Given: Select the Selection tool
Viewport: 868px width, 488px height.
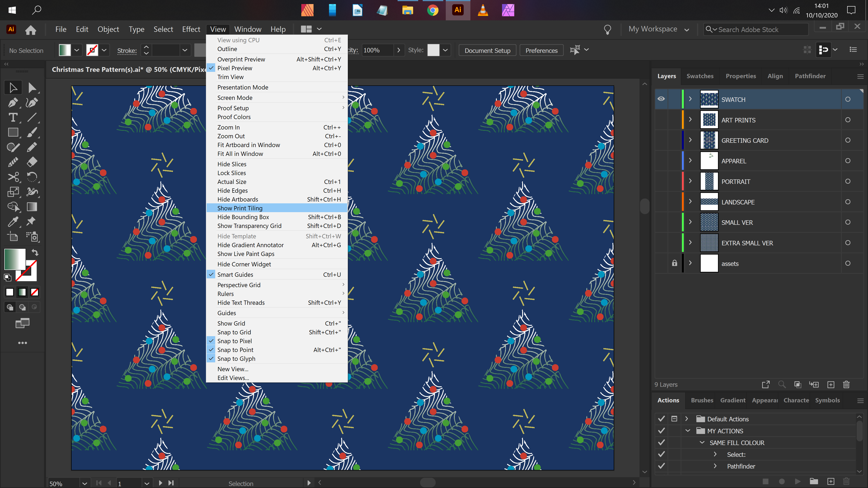Looking at the screenshot, I should coord(13,87).
